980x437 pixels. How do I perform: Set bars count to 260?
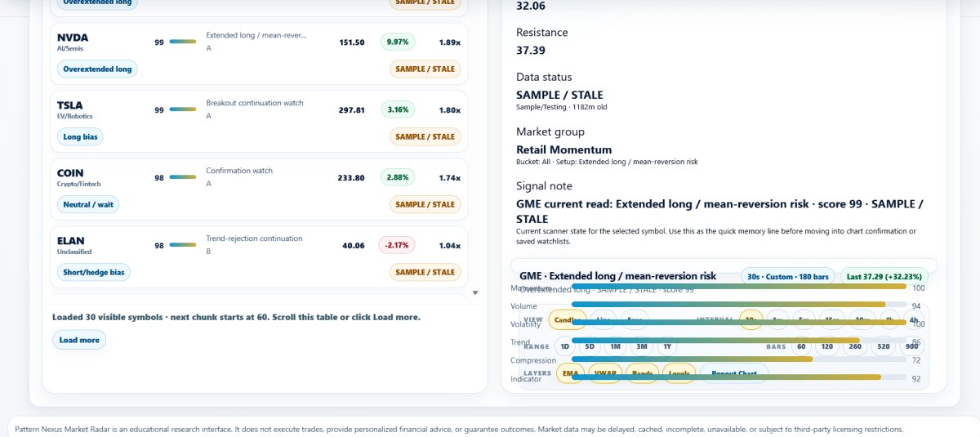pos(855,346)
